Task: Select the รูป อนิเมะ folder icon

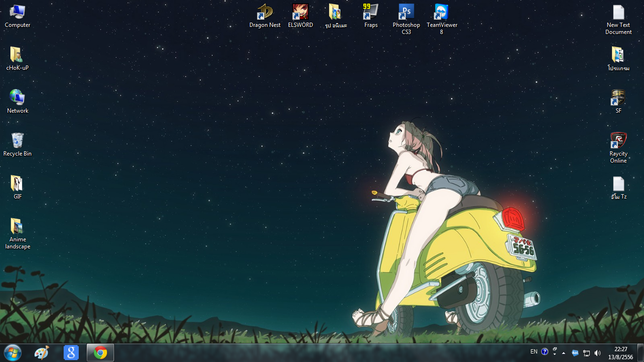Action: point(336,16)
